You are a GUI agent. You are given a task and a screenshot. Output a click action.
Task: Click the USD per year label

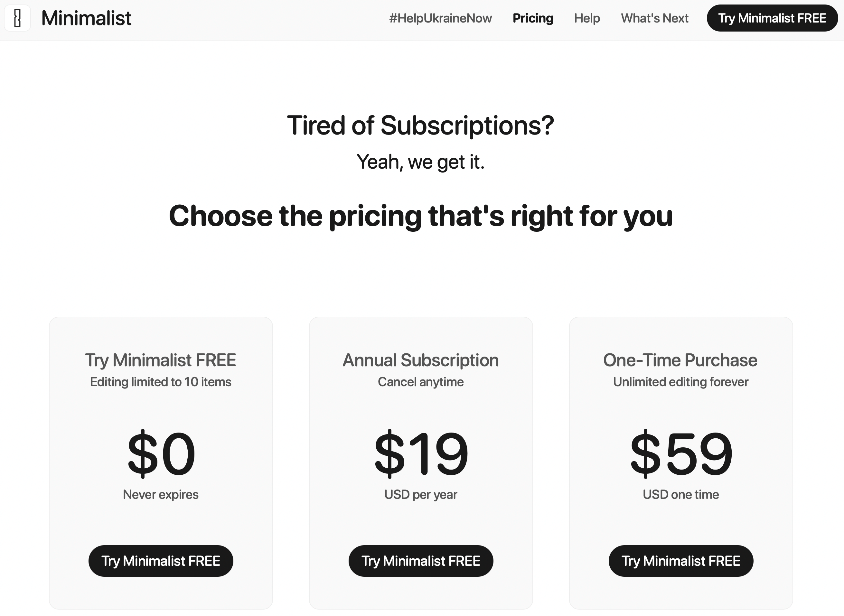click(421, 494)
